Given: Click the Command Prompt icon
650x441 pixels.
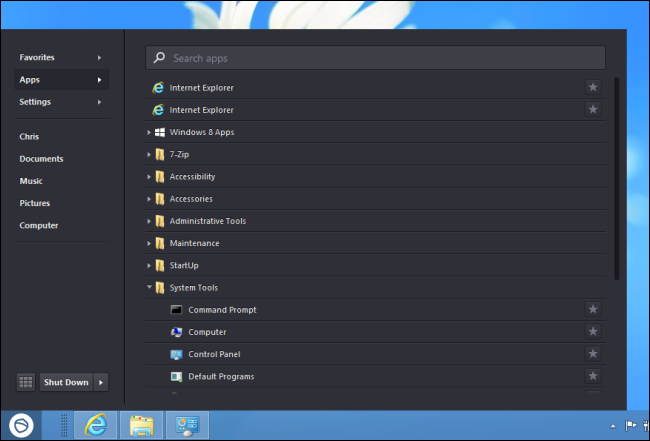Looking at the screenshot, I should [x=176, y=310].
